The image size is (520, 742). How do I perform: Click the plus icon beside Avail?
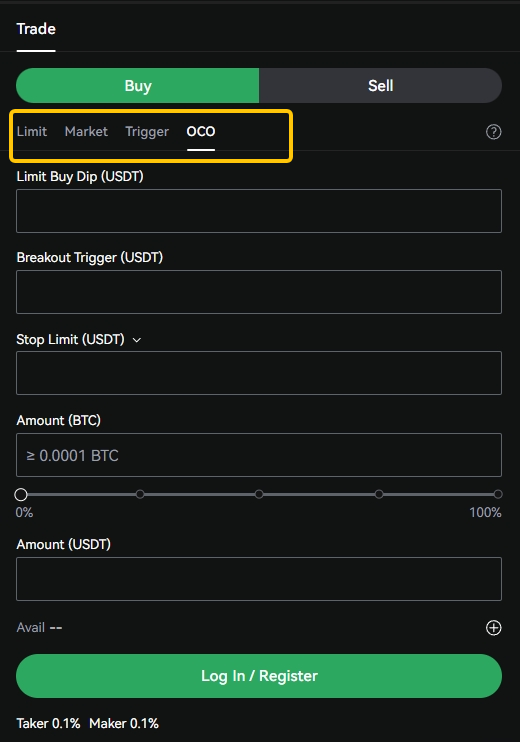[x=494, y=627]
